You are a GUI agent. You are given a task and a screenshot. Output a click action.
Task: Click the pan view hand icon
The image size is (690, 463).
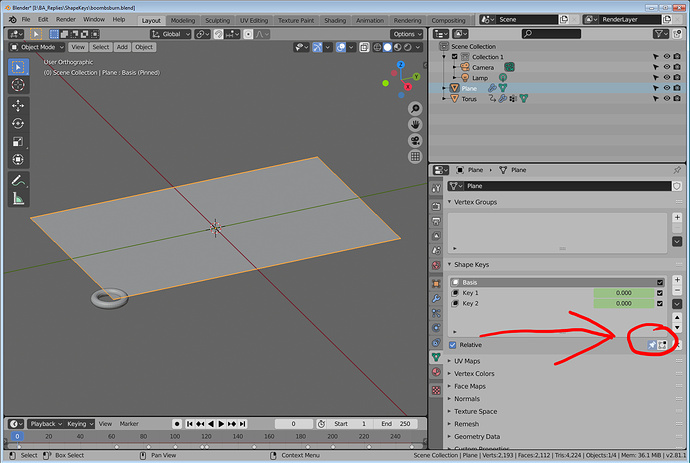point(415,125)
